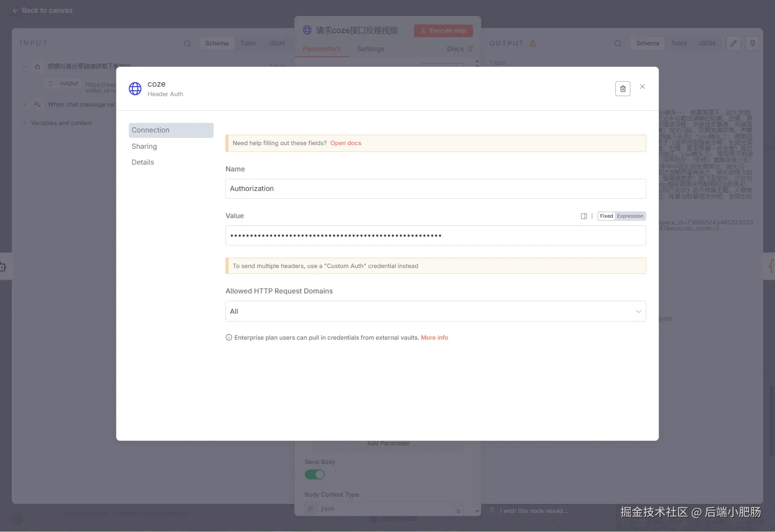Click the 'I wish this node would...' prompt
Viewport: 775px width, 532px height.
click(533, 511)
